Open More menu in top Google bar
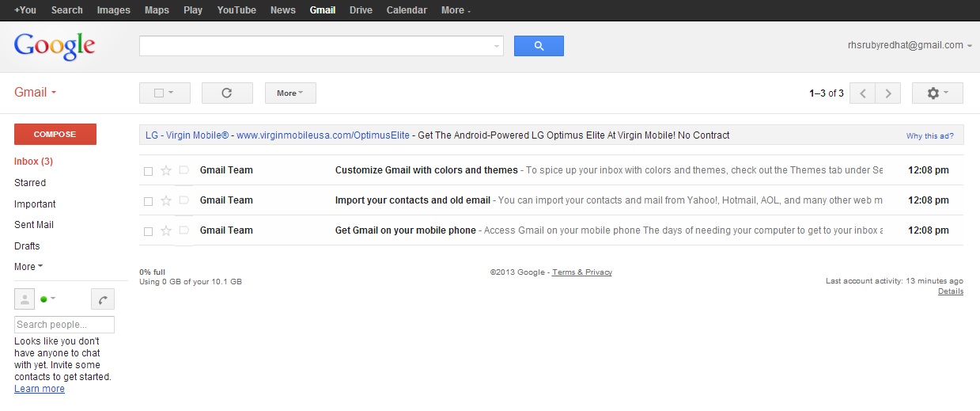980x411 pixels. (x=456, y=10)
